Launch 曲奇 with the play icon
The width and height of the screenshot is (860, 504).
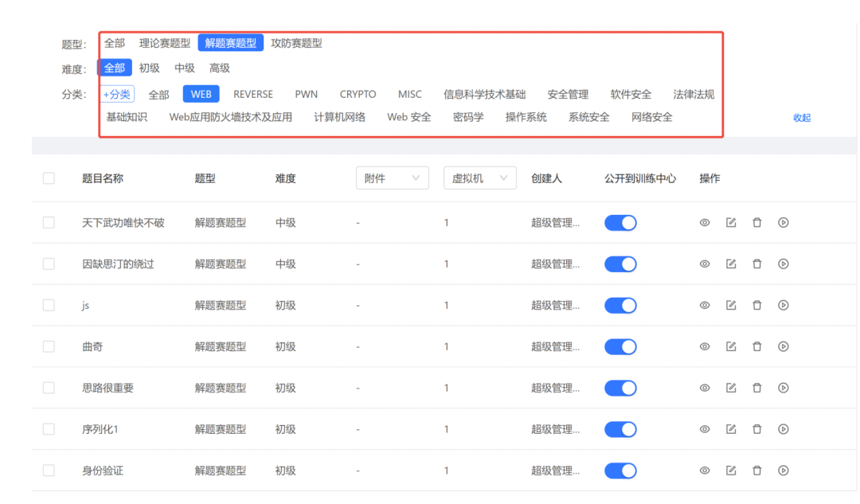tap(783, 346)
